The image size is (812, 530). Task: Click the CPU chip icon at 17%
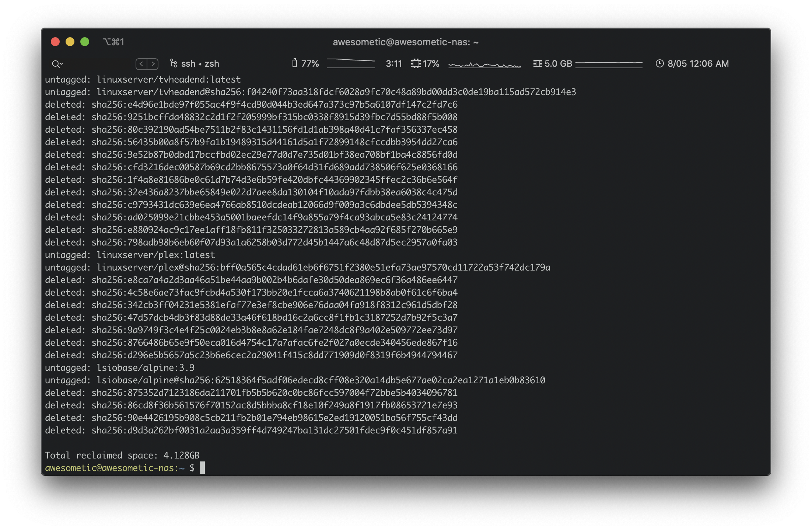coord(416,63)
